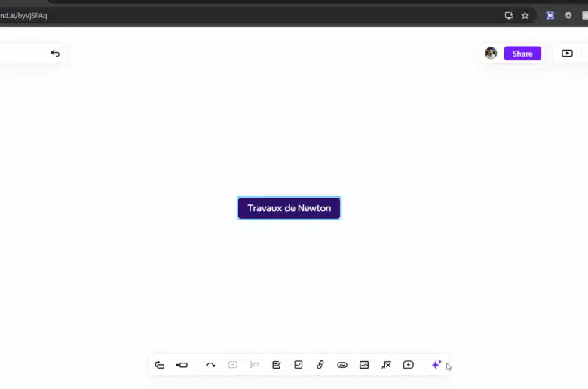
Task: Add a sibling topic from the toolbar
Action: tap(182, 365)
